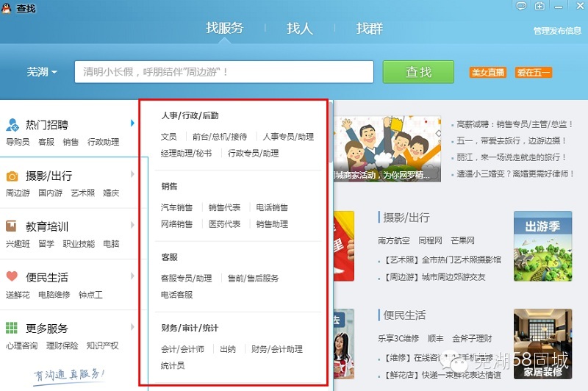The width and height of the screenshot is (588, 391).
Task: Expand the 摄影/出行 category arrow
Action: point(132,174)
